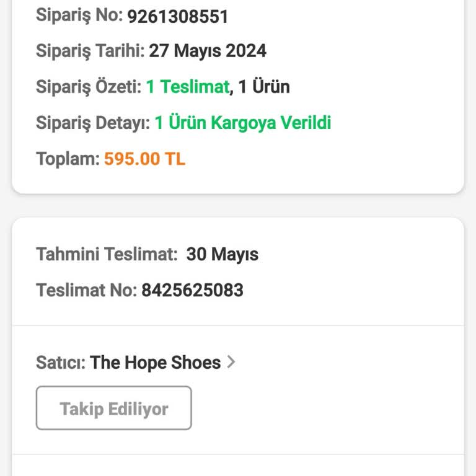
Task: Tap the Tahmini Teslimat label
Action: coord(107,254)
